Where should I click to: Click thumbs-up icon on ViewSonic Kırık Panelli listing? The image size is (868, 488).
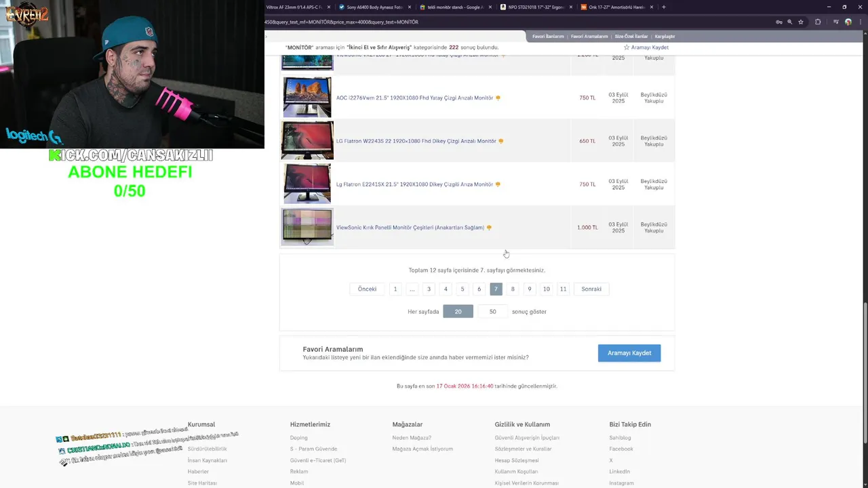point(489,228)
